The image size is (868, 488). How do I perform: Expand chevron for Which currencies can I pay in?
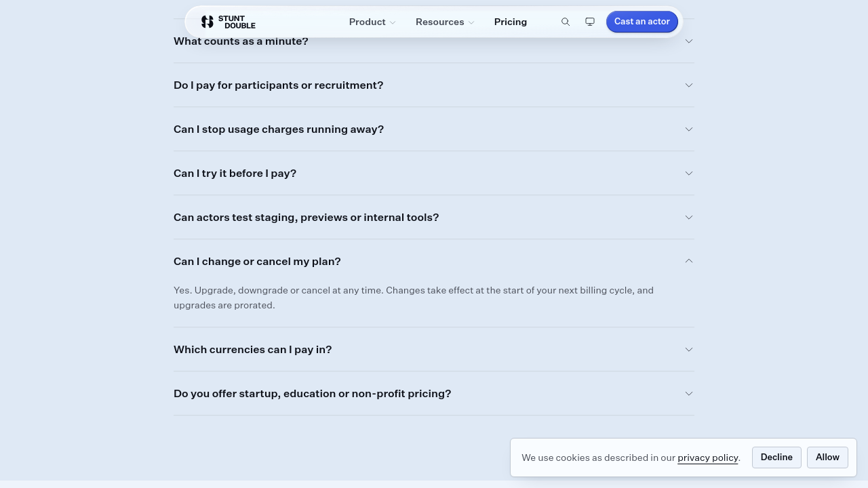pyautogui.click(x=689, y=350)
